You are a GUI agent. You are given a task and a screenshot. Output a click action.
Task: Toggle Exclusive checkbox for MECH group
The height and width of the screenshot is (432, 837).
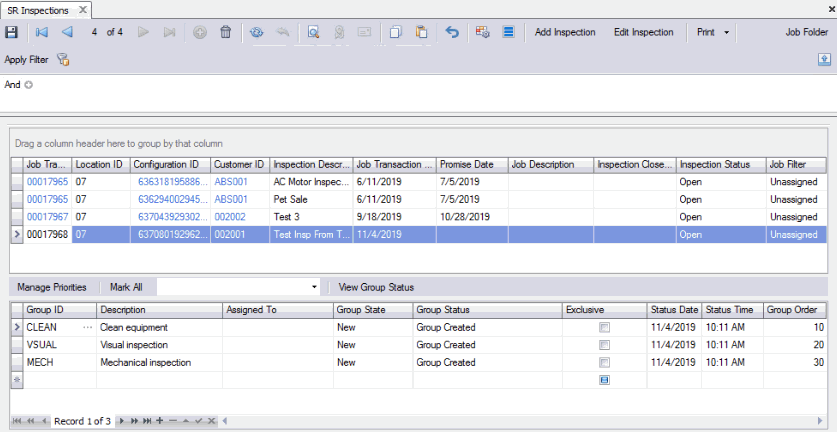[604, 363]
